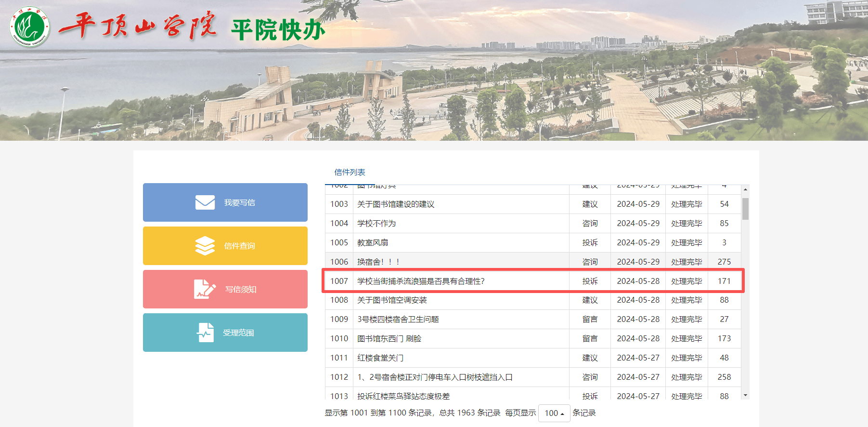This screenshot has height=427, width=868.
Task: Open the 学校不作为 letter
Action: pyautogui.click(x=376, y=224)
